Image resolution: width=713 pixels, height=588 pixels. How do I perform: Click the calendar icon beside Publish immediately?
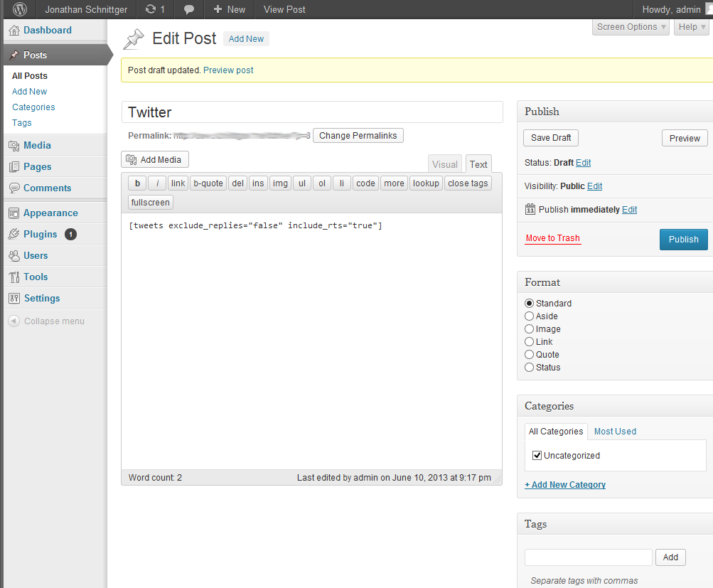(530, 209)
